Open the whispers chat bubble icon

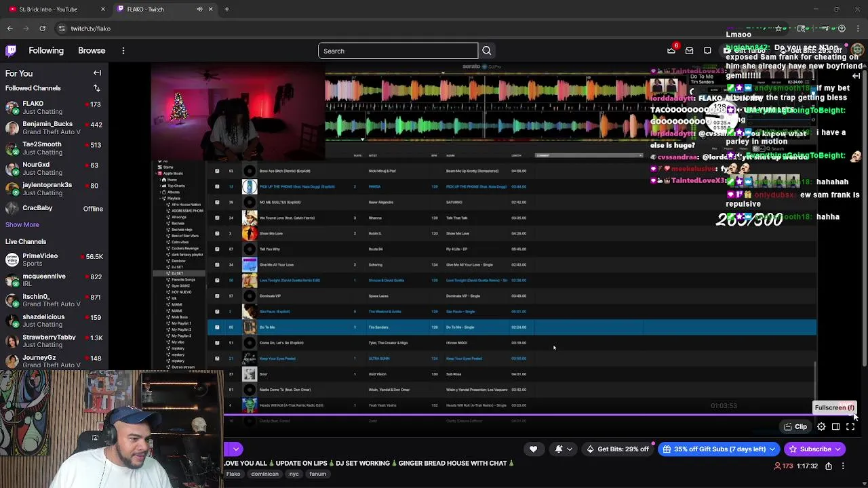point(707,51)
